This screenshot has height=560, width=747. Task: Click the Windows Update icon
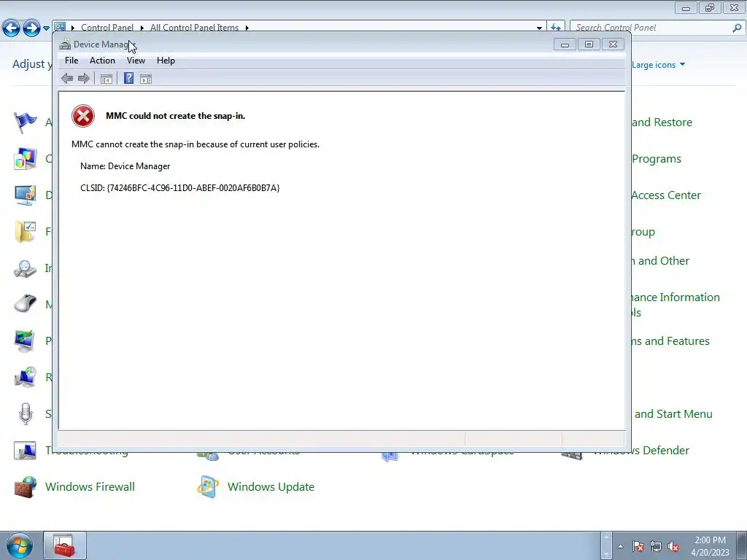[x=208, y=487]
